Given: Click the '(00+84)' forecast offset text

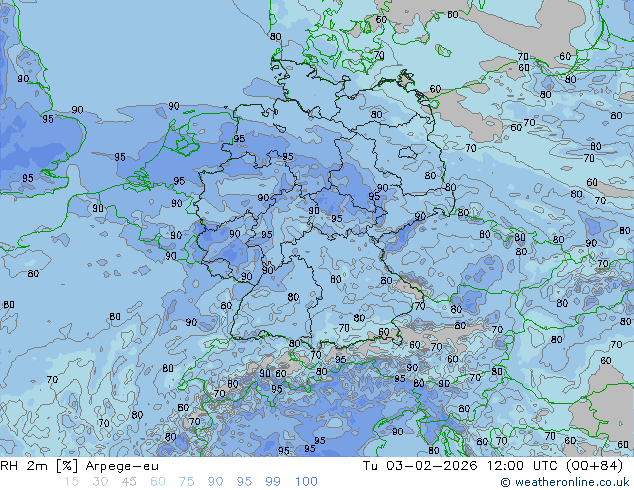Looking at the screenshot, I should 594,466.
